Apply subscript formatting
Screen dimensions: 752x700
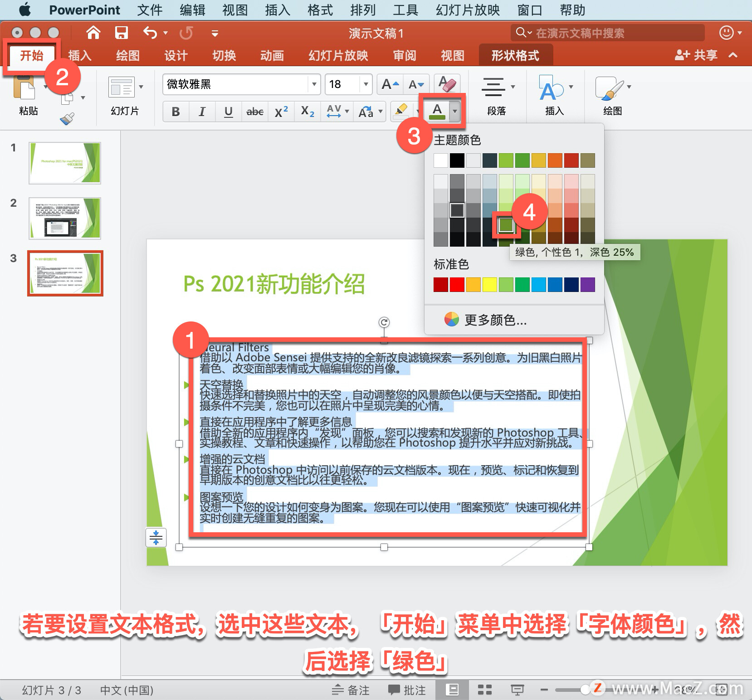tap(308, 112)
